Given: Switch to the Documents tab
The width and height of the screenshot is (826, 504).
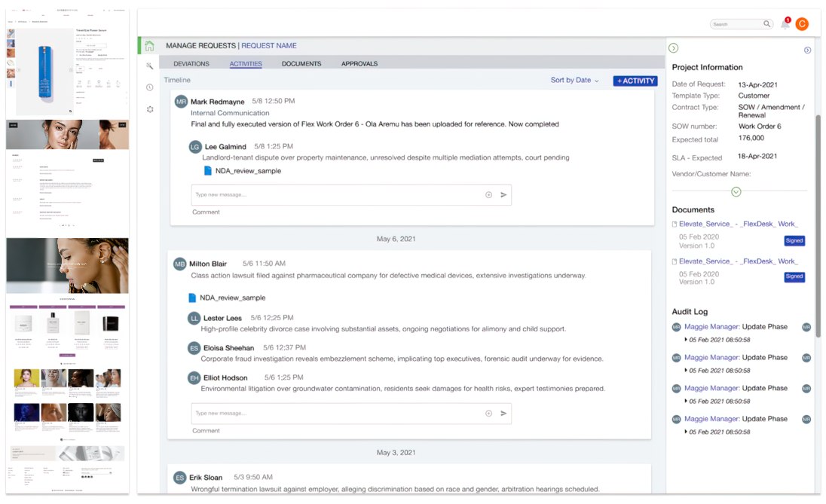Looking at the screenshot, I should [x=301, y=64].
